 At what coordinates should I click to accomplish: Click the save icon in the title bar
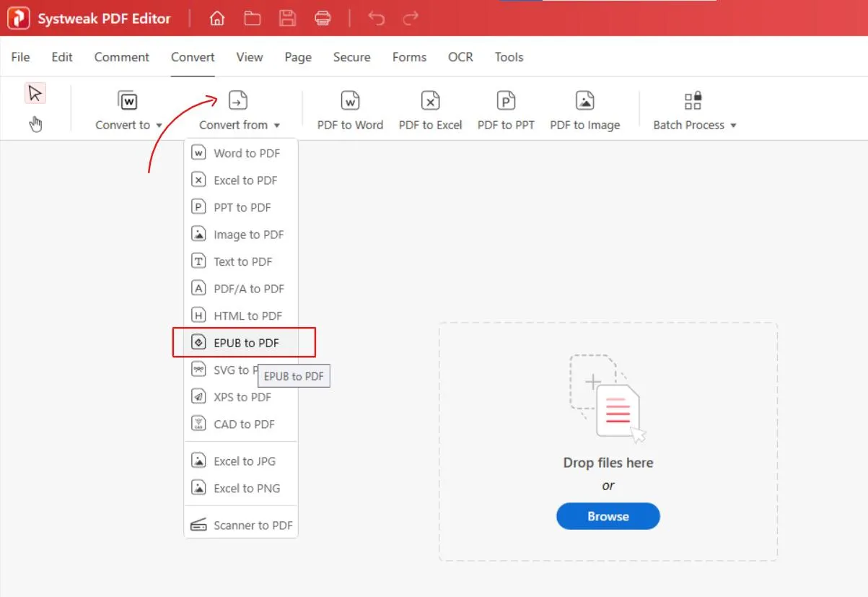click(287, 18)
